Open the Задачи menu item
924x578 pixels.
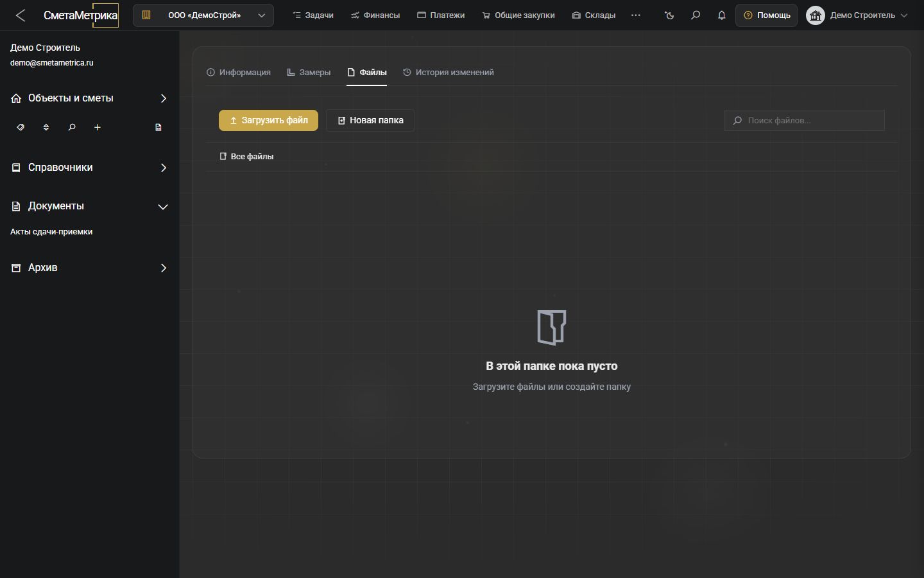[x=313, y=15]
